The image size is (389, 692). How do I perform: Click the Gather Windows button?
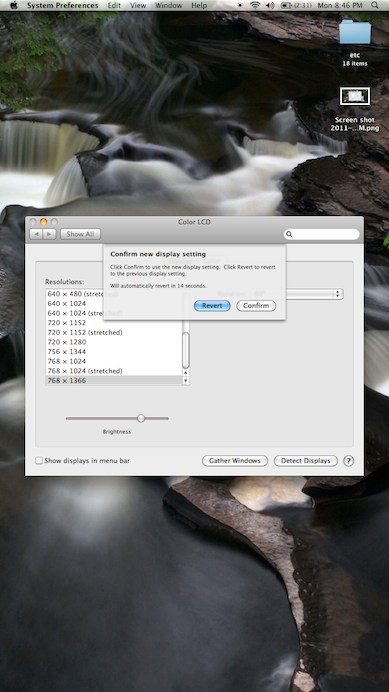(x=235, y=461)
